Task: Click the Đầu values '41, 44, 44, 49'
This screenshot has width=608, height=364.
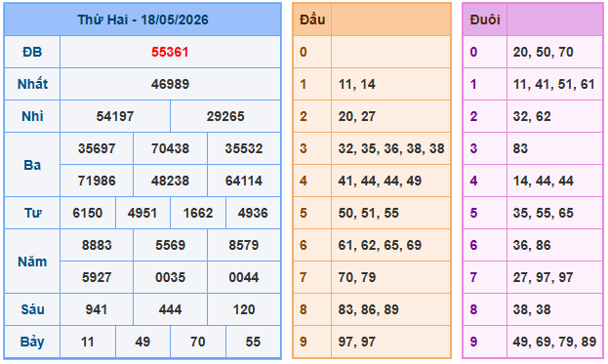Action: [x=380, y=181]
